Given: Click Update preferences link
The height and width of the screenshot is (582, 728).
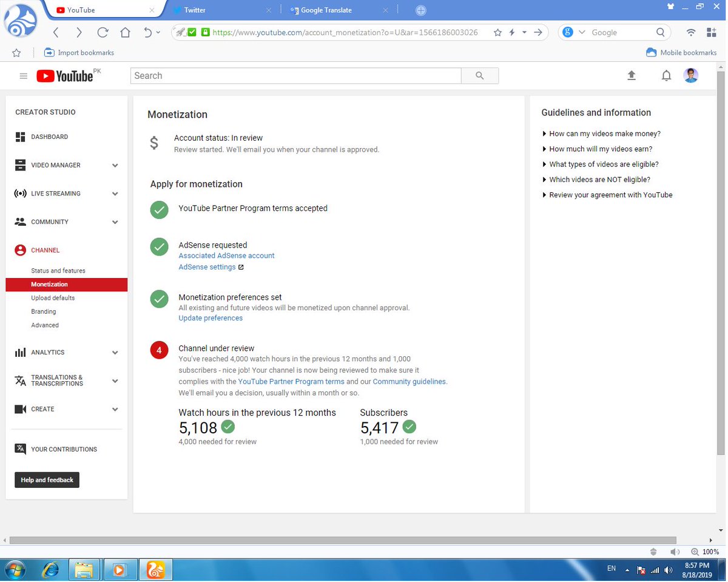Looking at the screenshot, I should (x=211, y=318).
